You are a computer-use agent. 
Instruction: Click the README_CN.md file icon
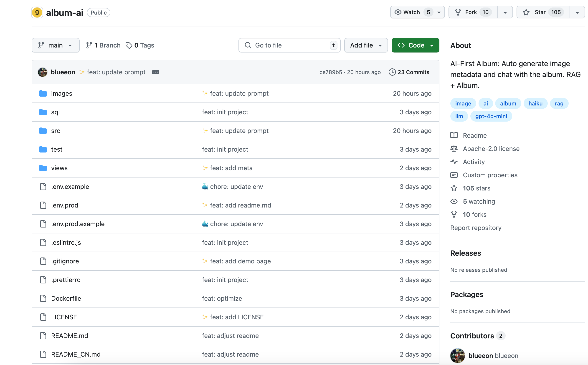[x=43, y=354]
